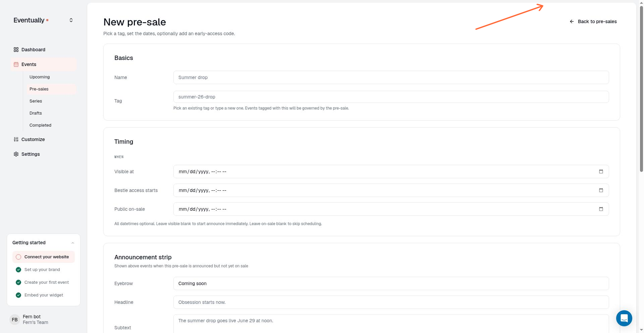Click the scrollbar down arrow
The image size is (644, 333).
[x=641, y=330]
